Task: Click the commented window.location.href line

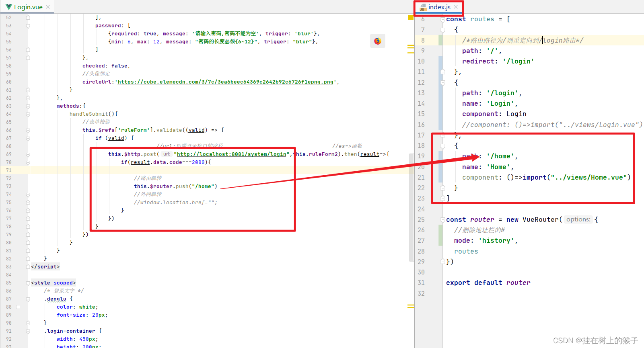Action: [175, 203]
